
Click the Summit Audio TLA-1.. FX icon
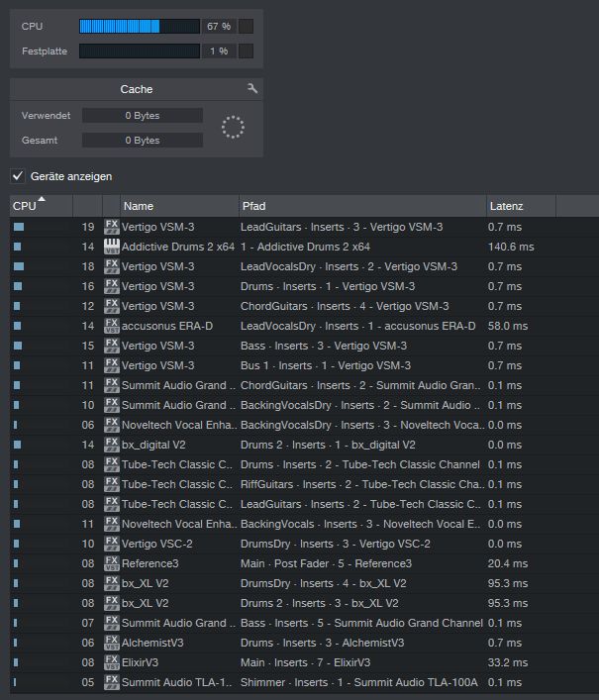112,682
